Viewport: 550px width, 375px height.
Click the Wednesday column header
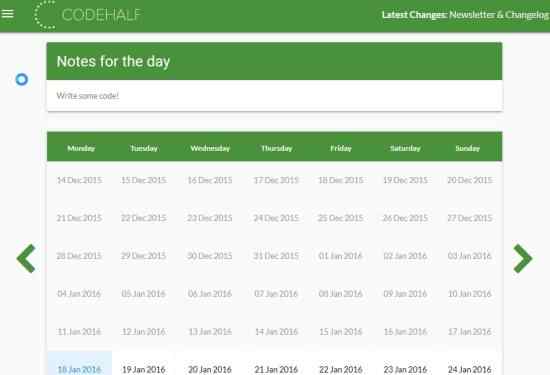(210, 148)
